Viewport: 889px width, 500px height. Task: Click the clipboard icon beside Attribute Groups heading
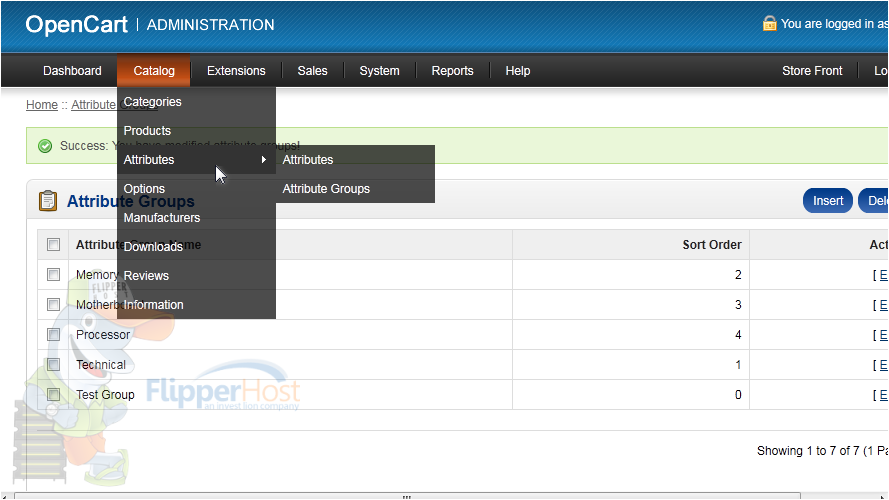(48, 201)
